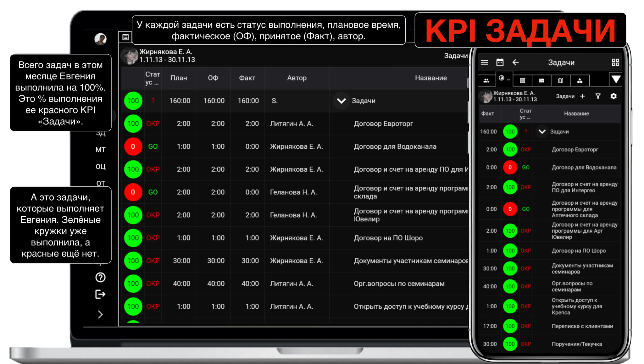Collapse the Задачи group chevron on the phone
The height and width of the screenshot is (364, 644).
[x=542, y=132]
